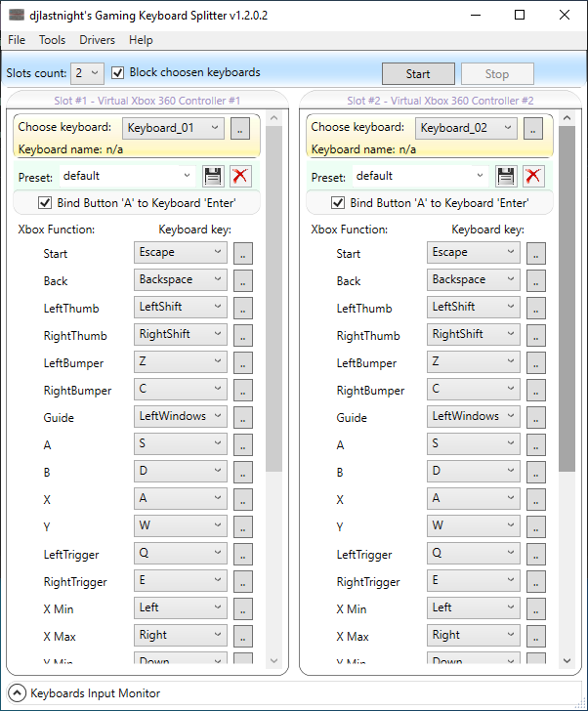The image size is (588, 711).
Task: Detect key button for X Min in Slot #1
Action: tap(243, 608)
